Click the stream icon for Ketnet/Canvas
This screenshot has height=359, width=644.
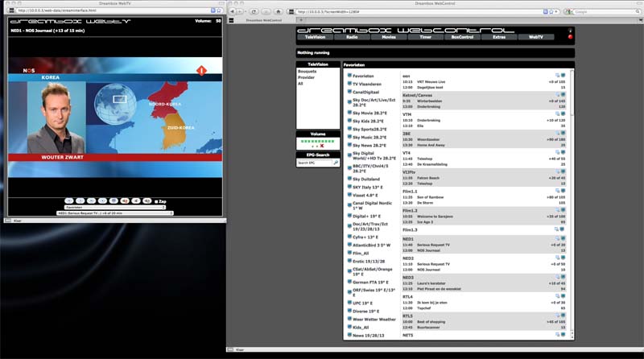point(563,94)
